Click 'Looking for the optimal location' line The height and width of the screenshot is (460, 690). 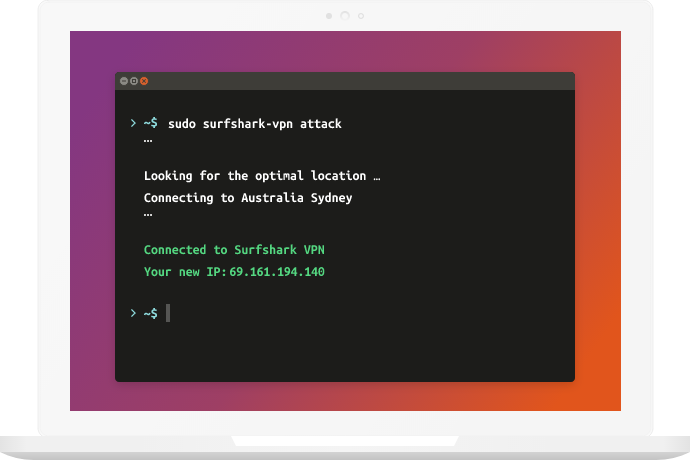click(x=262, y=176)
